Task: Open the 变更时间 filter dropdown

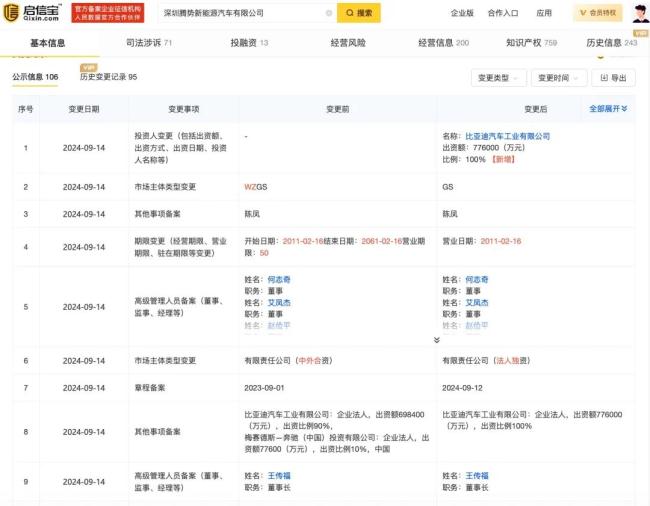Action: 559,78
